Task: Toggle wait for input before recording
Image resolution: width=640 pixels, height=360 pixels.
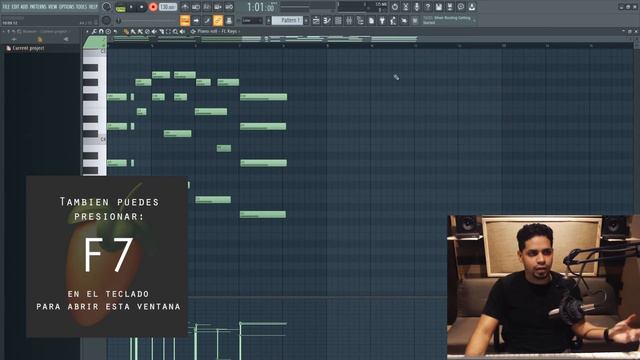Action: [x=196, y=7]
